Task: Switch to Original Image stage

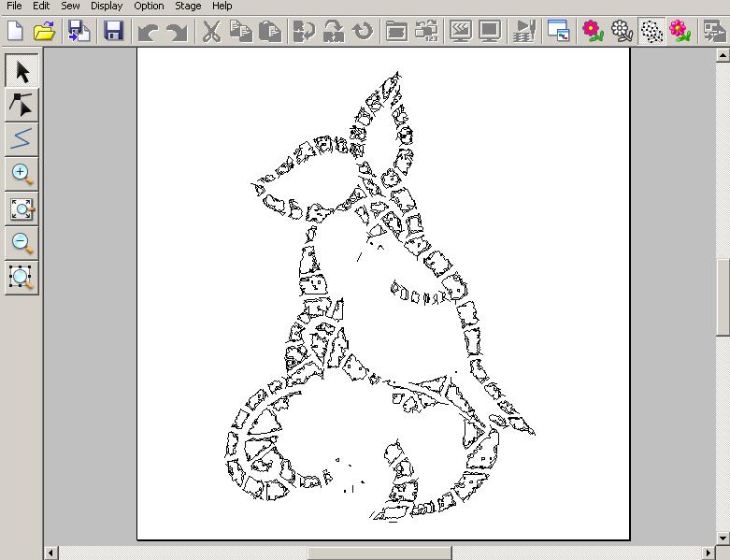Action: (593, 32)
